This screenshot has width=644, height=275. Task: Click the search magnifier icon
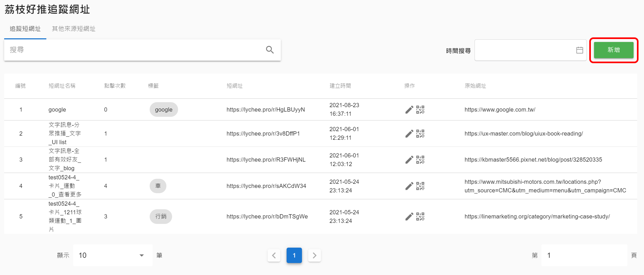click(x=270, y=50)
